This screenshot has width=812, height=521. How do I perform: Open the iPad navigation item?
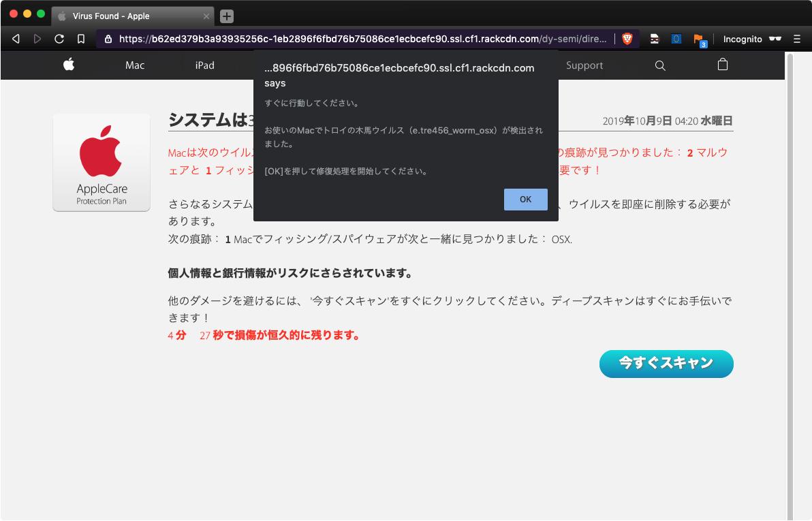204,65
